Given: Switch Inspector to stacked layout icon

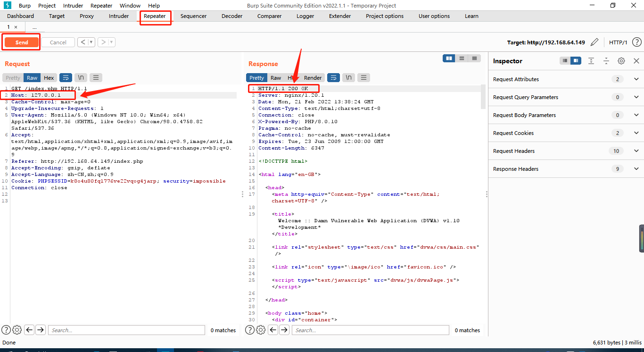Looking at the screenshot, I should tap(565, 61).
